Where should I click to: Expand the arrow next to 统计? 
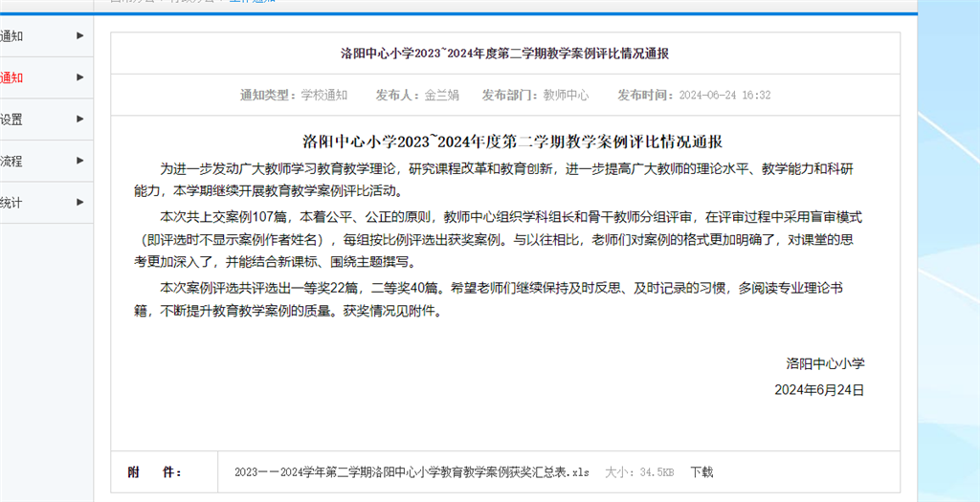(x=80, y=202)
